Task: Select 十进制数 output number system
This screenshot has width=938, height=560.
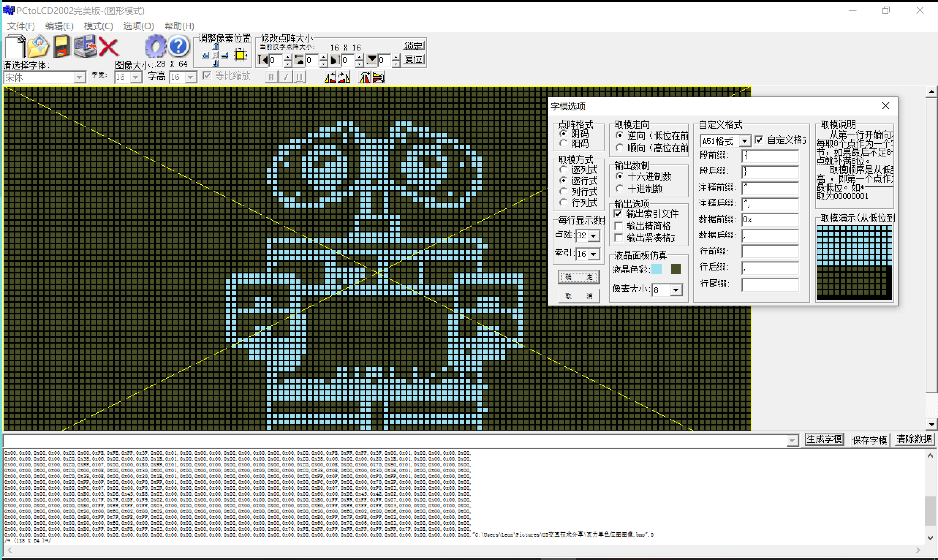Action: pos(620,188)
